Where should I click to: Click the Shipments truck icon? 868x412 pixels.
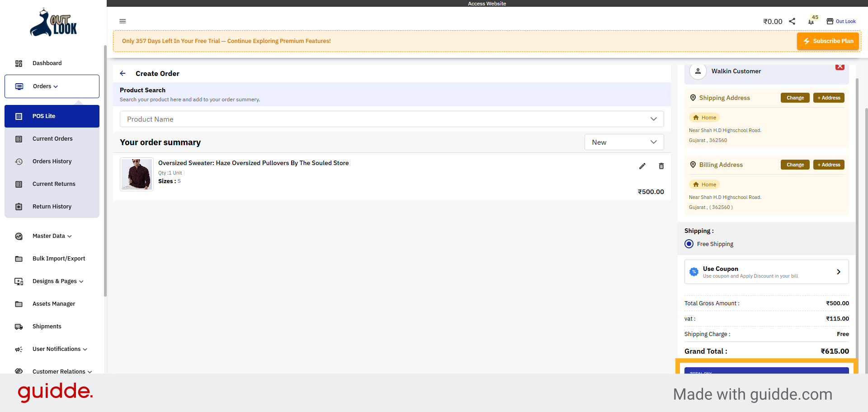point(19,327)
